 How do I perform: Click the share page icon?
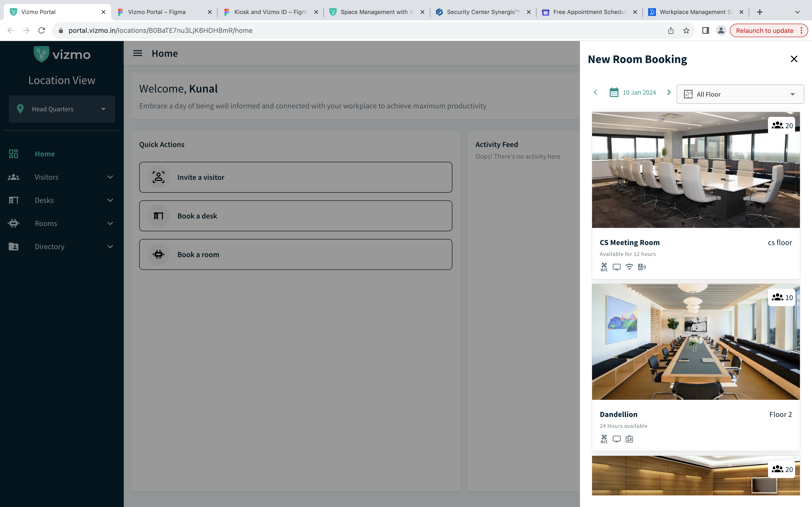pyautogui.click(x=670, y=30)
